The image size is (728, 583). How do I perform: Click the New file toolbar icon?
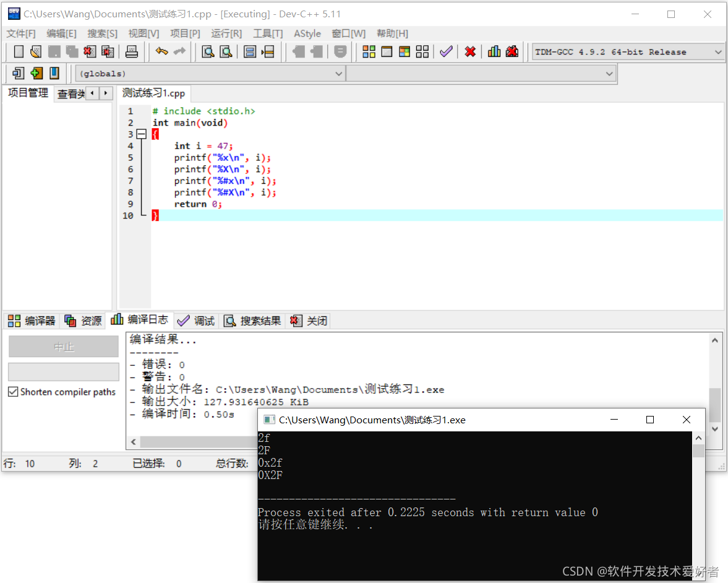pos(19,51)
